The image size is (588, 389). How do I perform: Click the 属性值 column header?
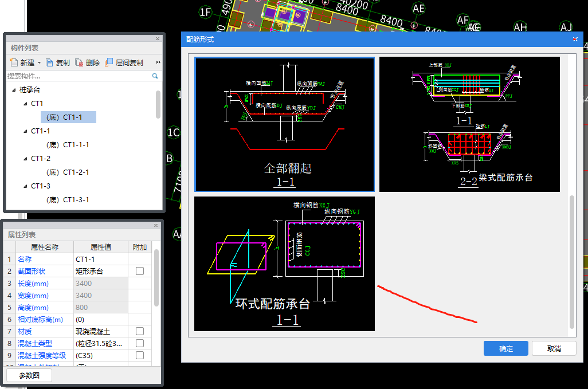click(101, 247)
